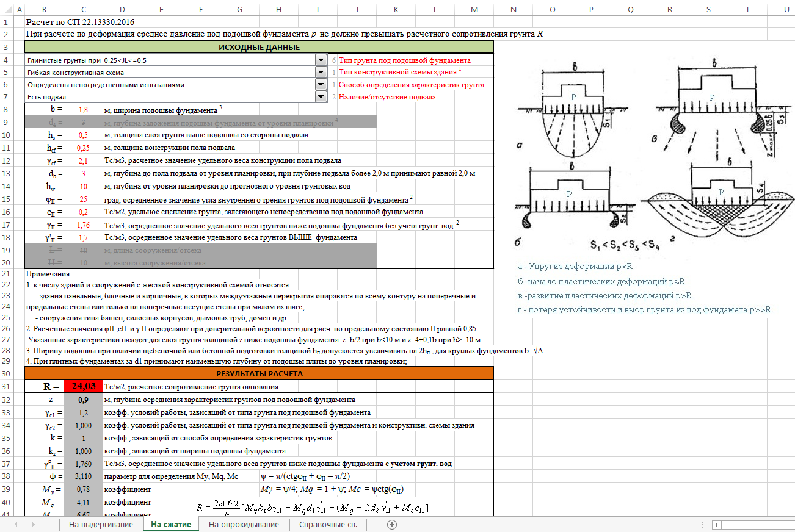Click the next sheet navigation arrow
Viewport: 795px width, 532px height.
tap(33, 525)
